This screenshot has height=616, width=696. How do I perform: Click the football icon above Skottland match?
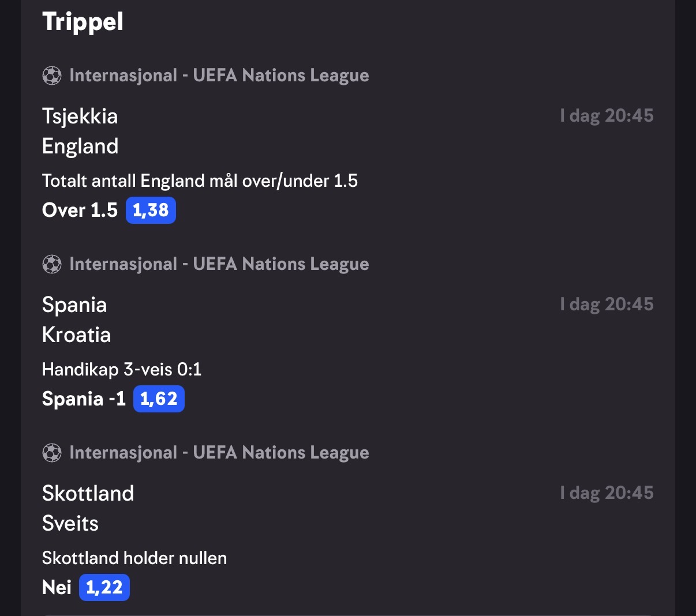tap(52, 453)
